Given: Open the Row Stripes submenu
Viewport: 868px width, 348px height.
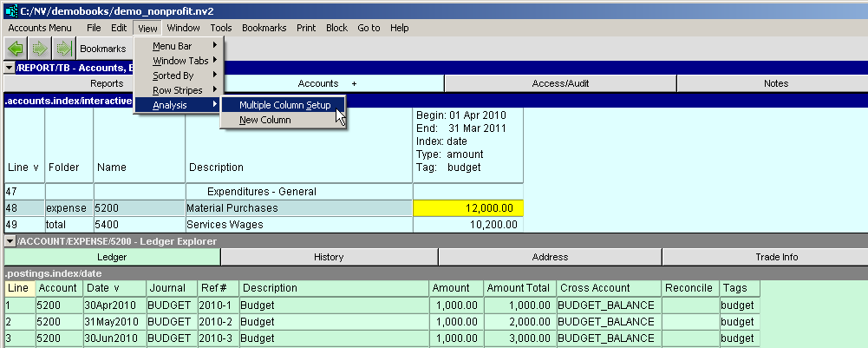Looking at the screenshot, I should 179,90.
